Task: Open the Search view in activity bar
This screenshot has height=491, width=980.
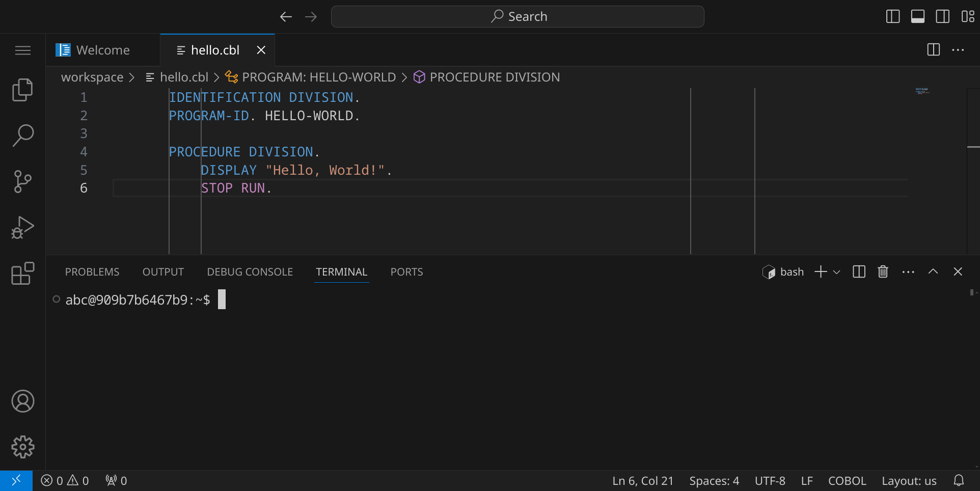Action: [x=22, y=135]
